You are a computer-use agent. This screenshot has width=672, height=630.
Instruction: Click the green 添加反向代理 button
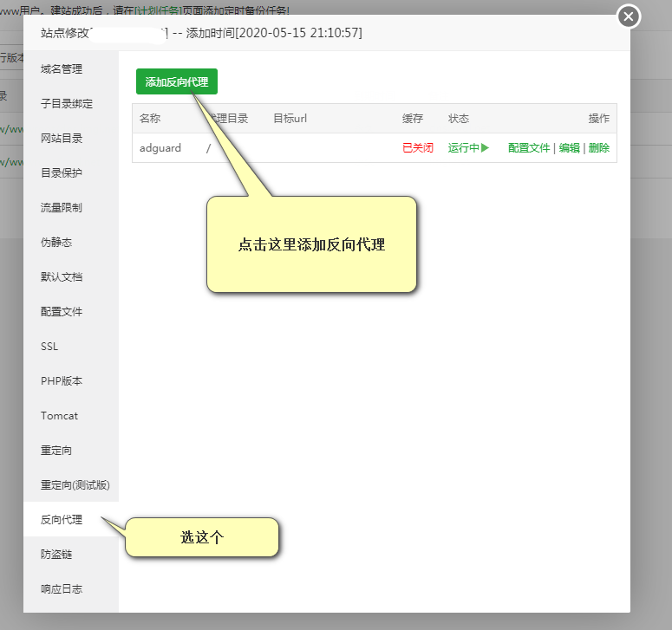point(177,81)
